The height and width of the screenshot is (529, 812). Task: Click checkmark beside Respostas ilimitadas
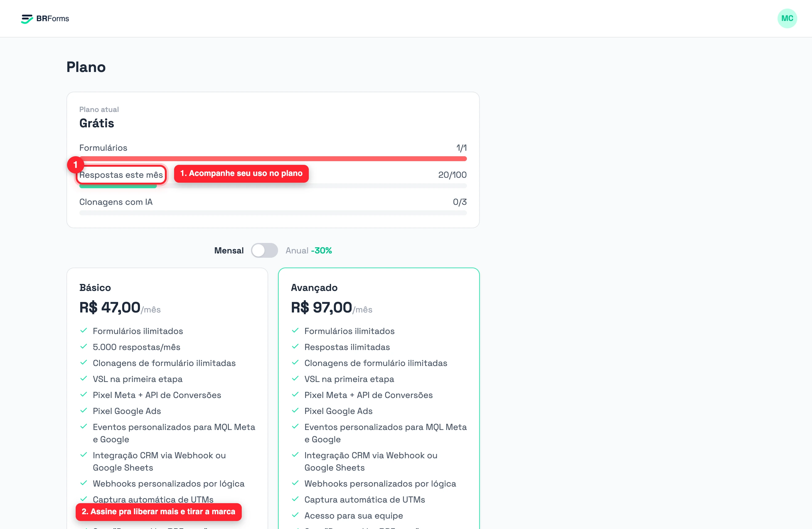pos(295,347)
